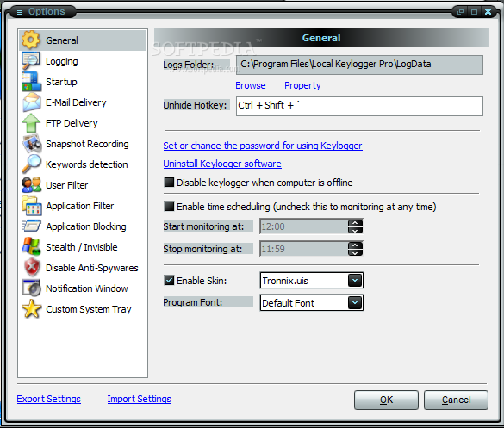The height and width of the screenshot is (428, 504).
Task: Tick Disable keylogger when computer is offline
Action: 169,183
